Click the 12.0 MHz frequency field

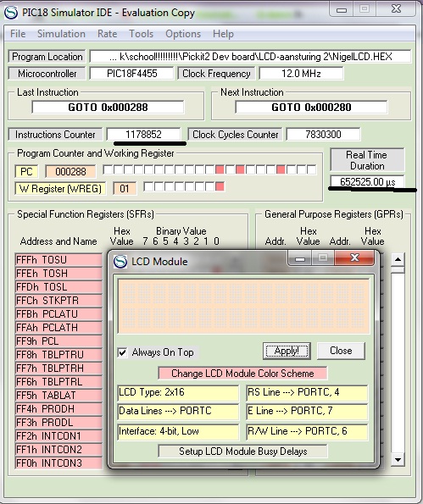(301, 74)
